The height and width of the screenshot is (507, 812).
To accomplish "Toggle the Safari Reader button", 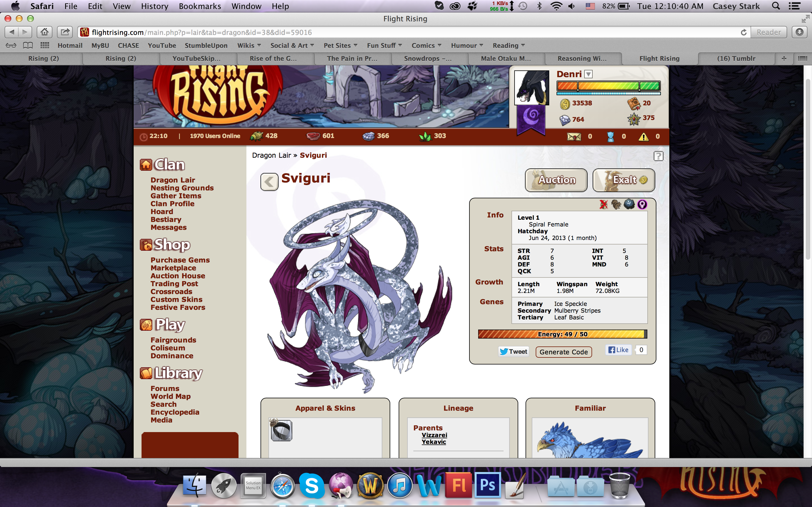I will [x=768, y=32].
